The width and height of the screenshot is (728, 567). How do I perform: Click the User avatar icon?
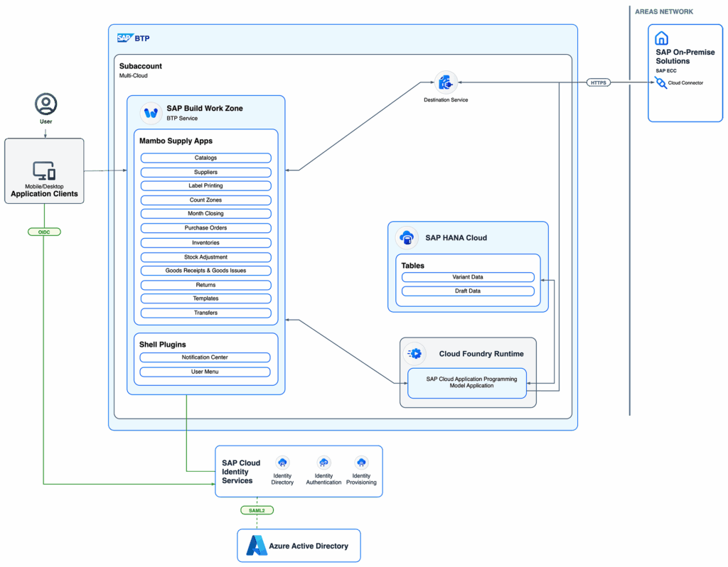[x=46, y=104]
